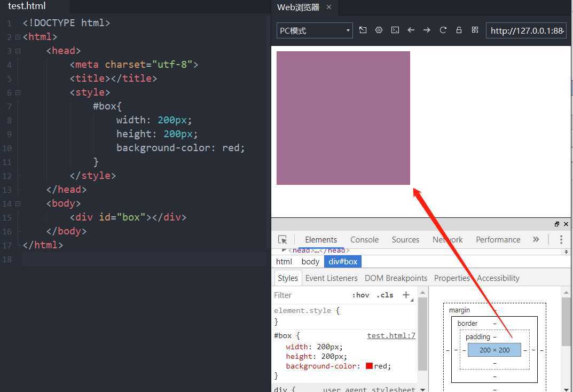Select body in the breadcrumb
This screenshot has height=392, width=573.
[x=310, y=262]
